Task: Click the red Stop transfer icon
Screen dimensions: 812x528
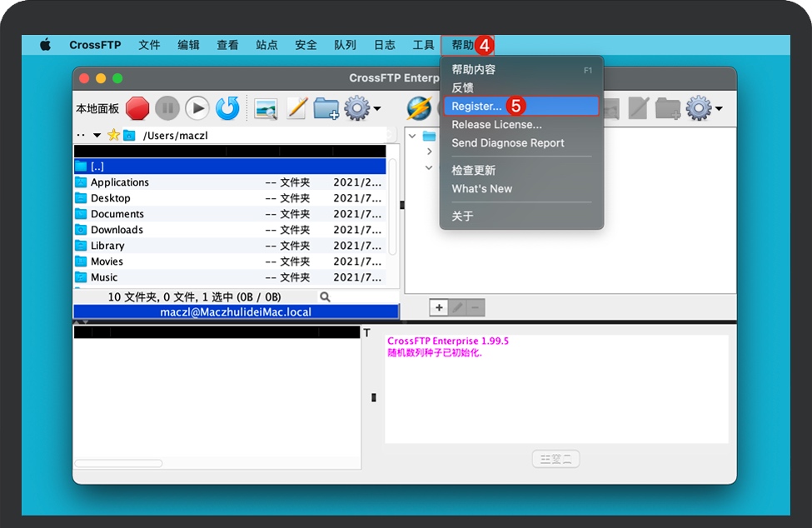Action: tap(137, 108)
